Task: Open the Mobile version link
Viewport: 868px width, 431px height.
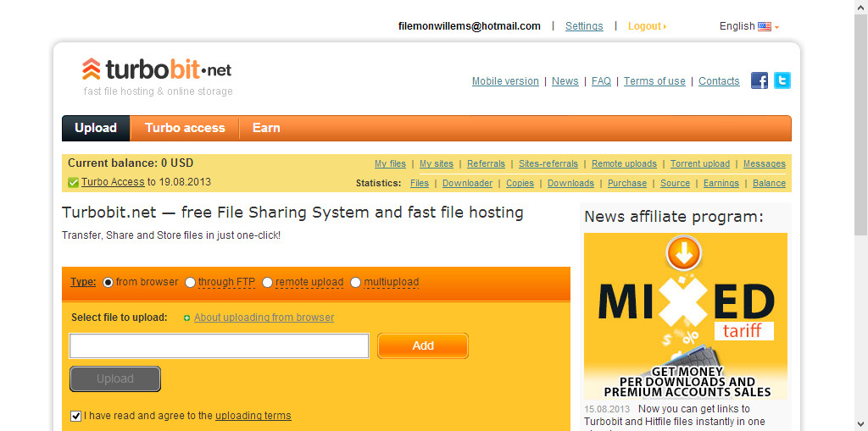Action: coord(505,81)
